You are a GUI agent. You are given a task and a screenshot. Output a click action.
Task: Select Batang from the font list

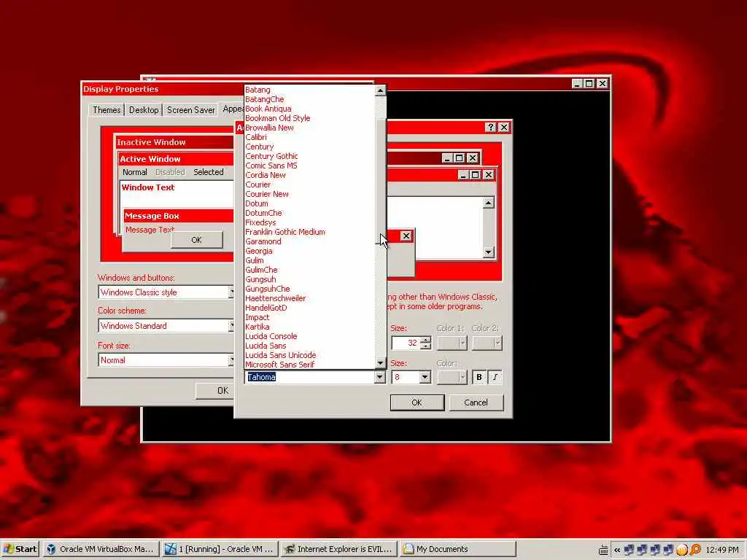point(258,90)
